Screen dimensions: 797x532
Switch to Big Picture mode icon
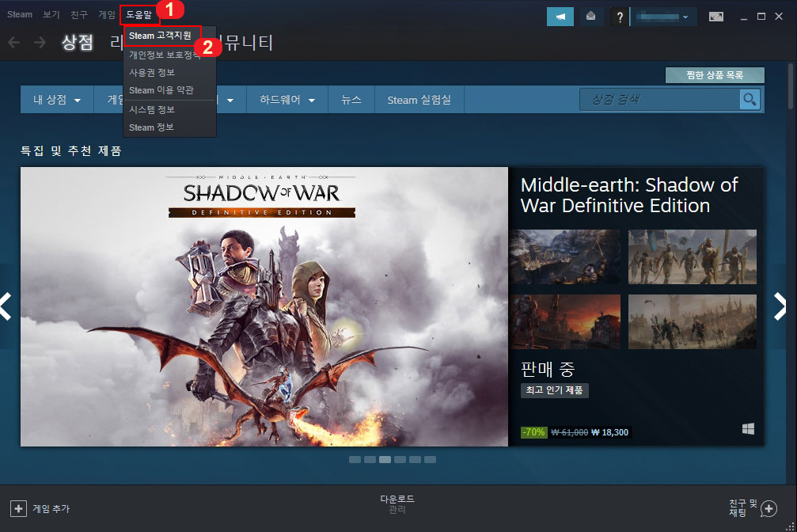tap(716, 17)
